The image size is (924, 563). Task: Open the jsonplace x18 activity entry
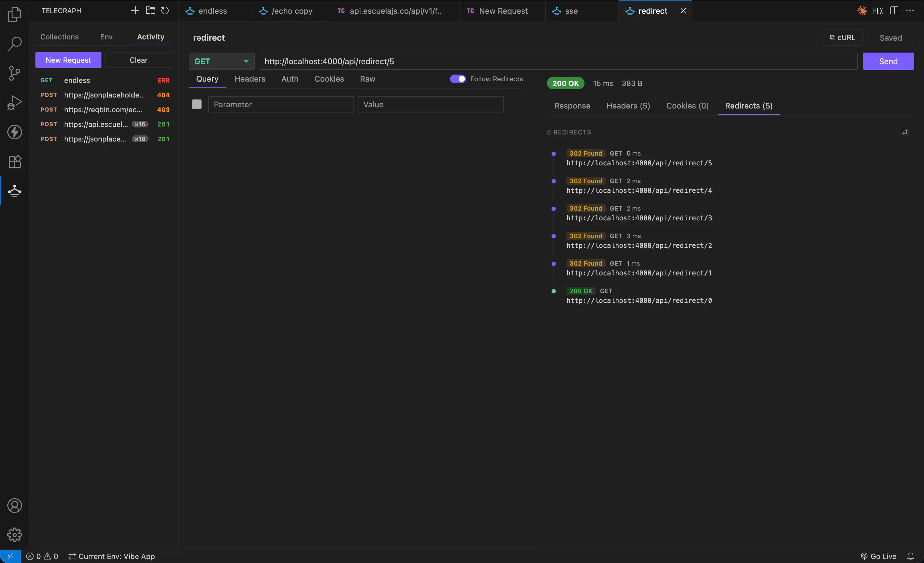point(105,139)
